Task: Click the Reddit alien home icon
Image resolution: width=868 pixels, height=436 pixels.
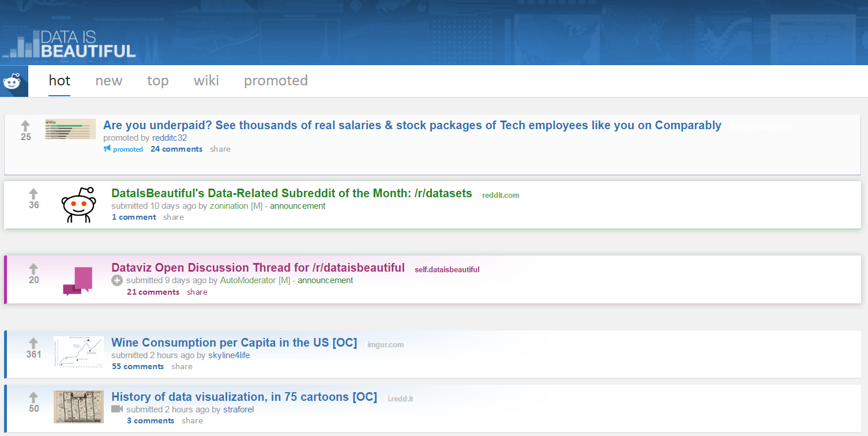Action: (x=13, y=81)
